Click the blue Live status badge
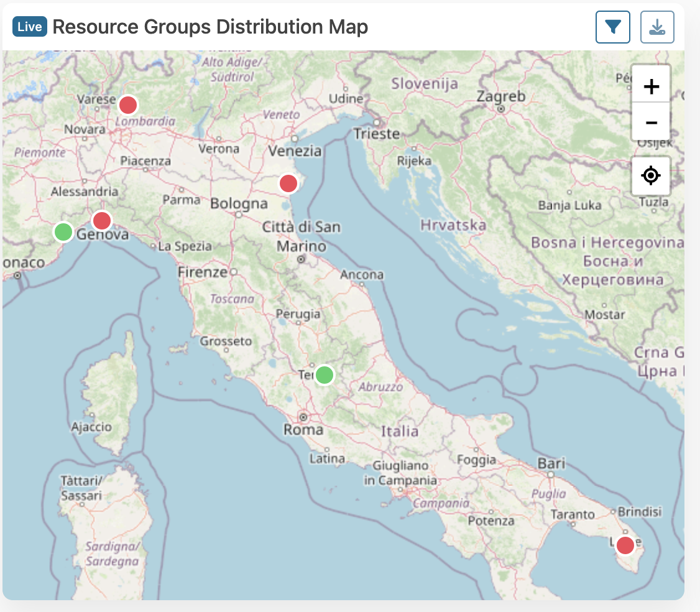 (x=30, y=27)
